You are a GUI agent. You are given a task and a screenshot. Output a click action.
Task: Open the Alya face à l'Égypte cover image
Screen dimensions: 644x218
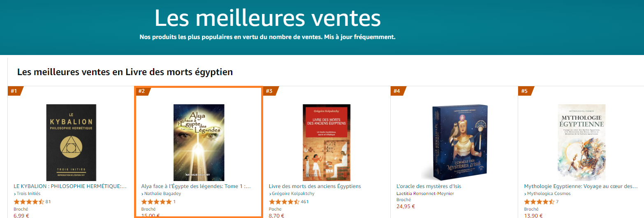point(199,142)
